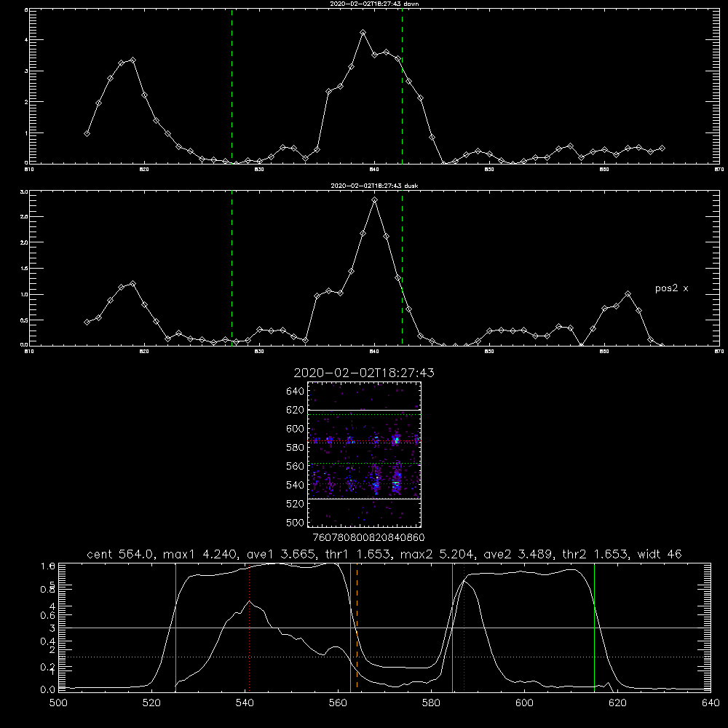This screenshot has height=728, width=728.
Task: Click the dusk plot title text
Action: [374, 186]
